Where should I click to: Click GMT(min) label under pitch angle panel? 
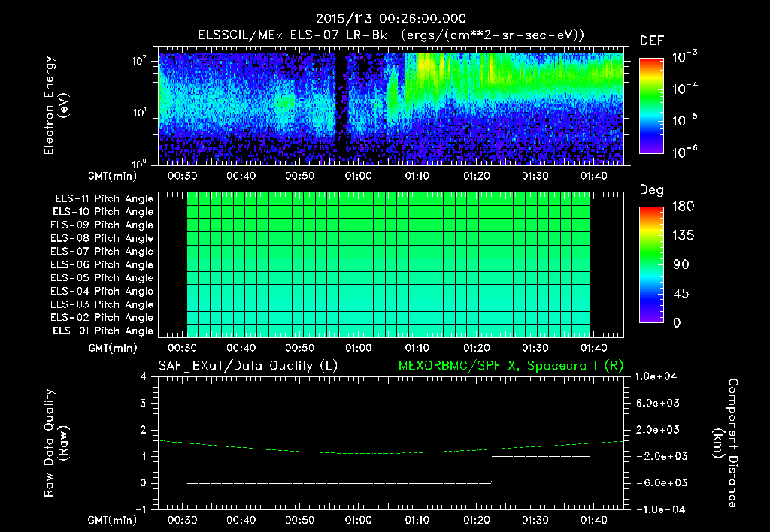point(113,349)
